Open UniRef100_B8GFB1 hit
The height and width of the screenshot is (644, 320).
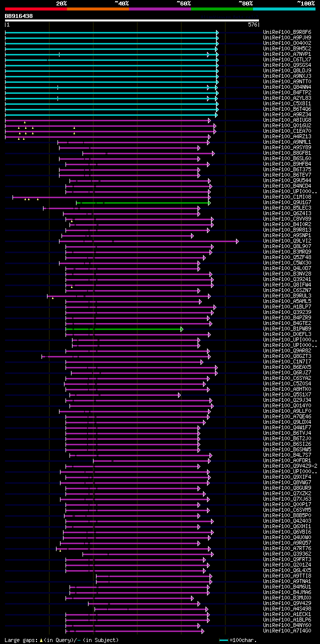click(x=287, y=153)
